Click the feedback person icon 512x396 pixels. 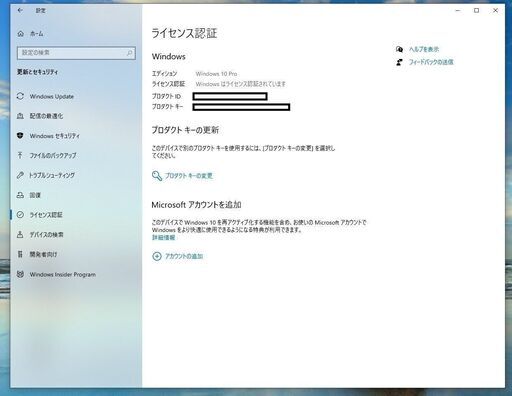point(399,62)
